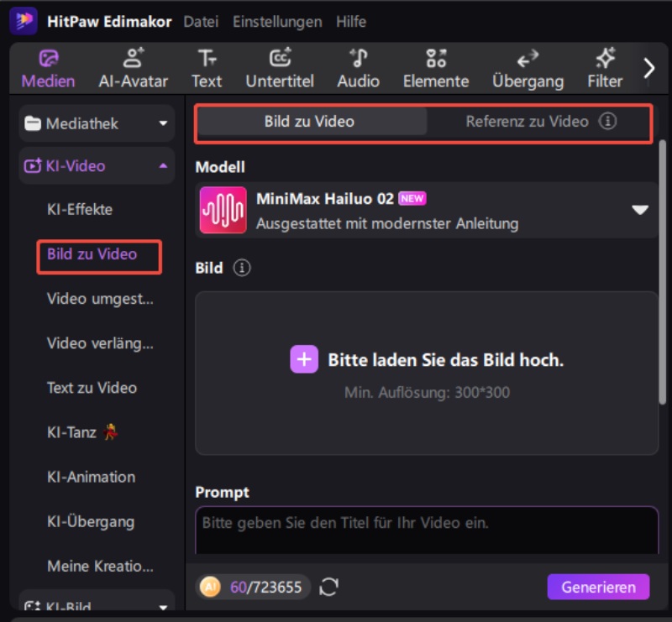Select the Elemente panel
672x622 pixels.
click(436, 67)
